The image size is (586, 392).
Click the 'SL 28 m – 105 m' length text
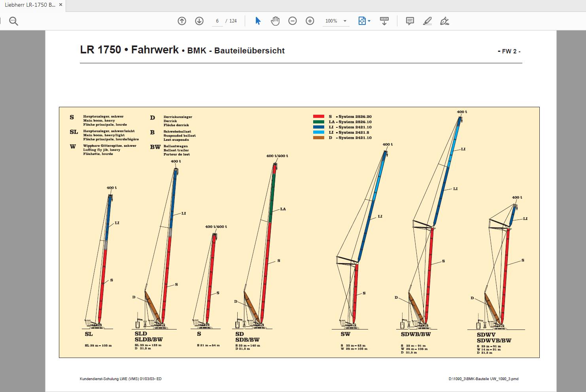(x=98, y=345)
